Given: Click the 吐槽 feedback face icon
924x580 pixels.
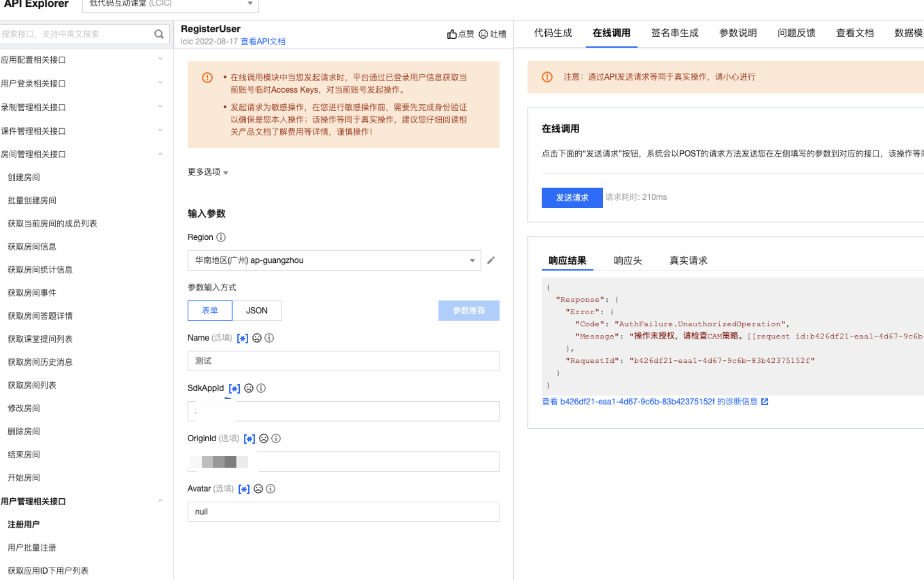Looking at the screenshot, I should [x=483, y=34].
